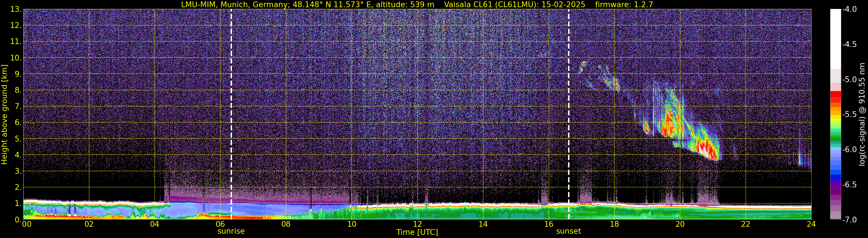Click the time axis tick label "20"
The image size is (868, 238).
(680, 224)
